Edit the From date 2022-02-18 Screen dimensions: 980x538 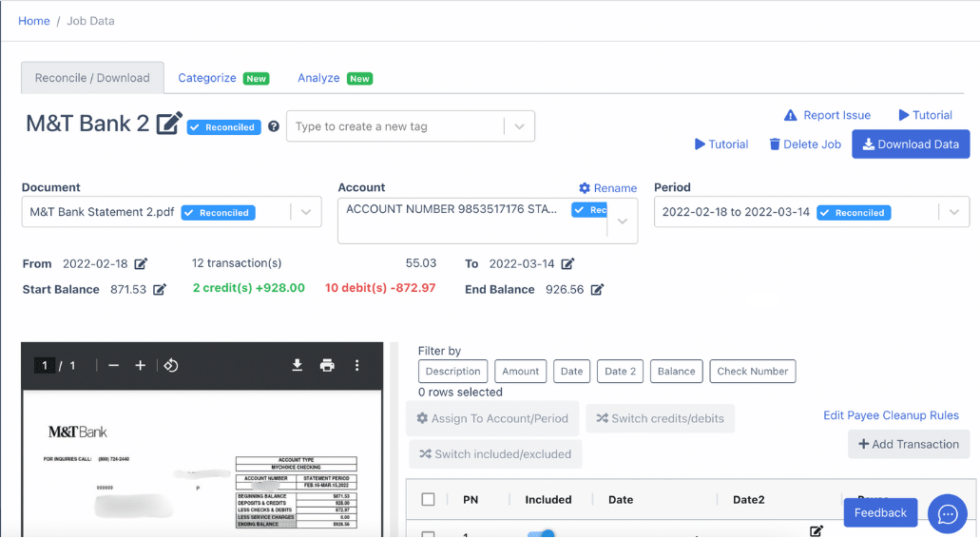coord(141,263)
